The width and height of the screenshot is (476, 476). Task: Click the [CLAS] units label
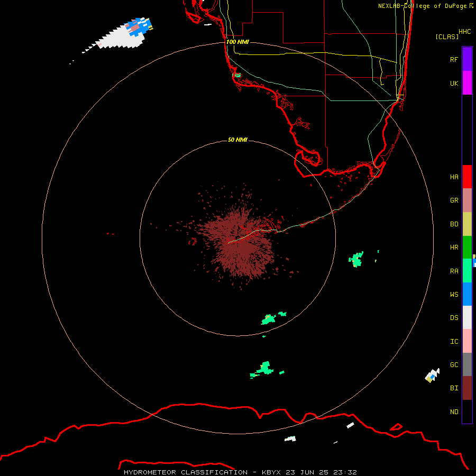447,36
